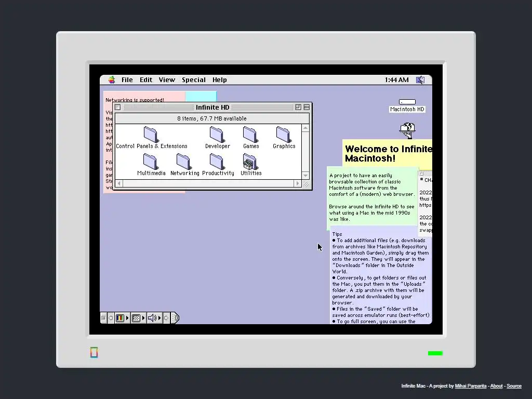Click the Infinite HD scroll up arrow

[305, 128]
